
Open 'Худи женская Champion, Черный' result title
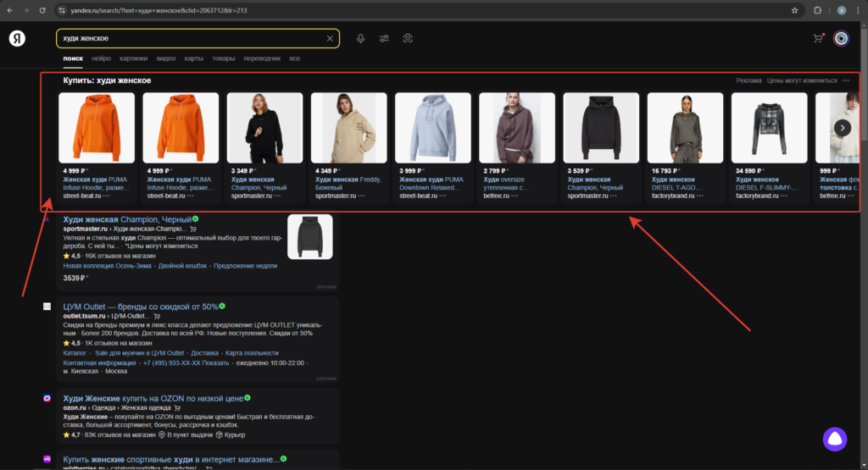(x=127, y=219)
